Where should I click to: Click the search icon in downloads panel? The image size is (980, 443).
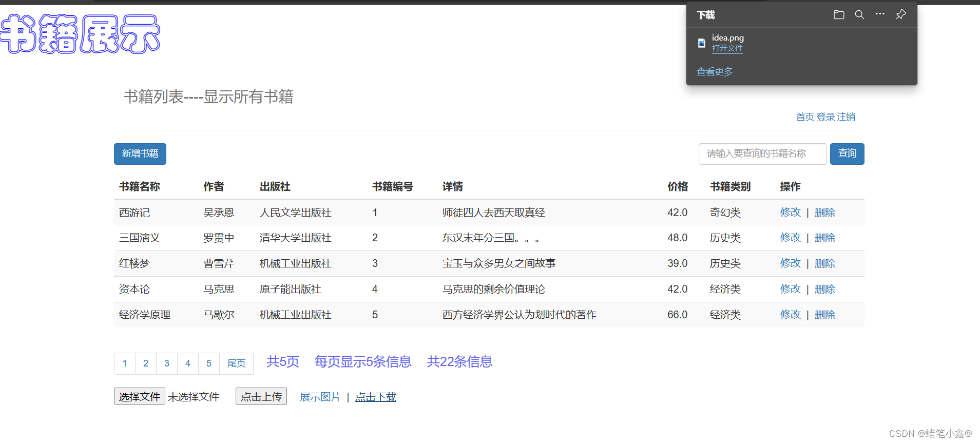coord(859,15)
